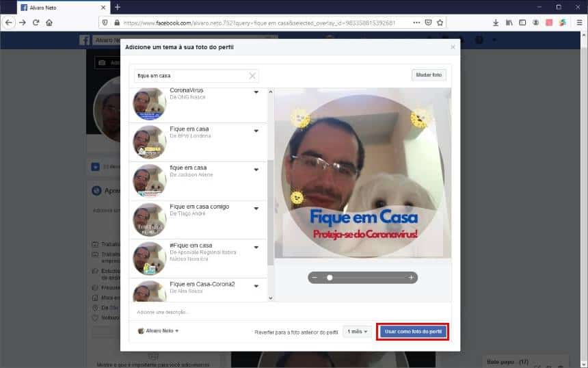Screen dimensions: 588x368
Task: Select the Fique em casa comigo thumbnail
Action: [149, 220]
